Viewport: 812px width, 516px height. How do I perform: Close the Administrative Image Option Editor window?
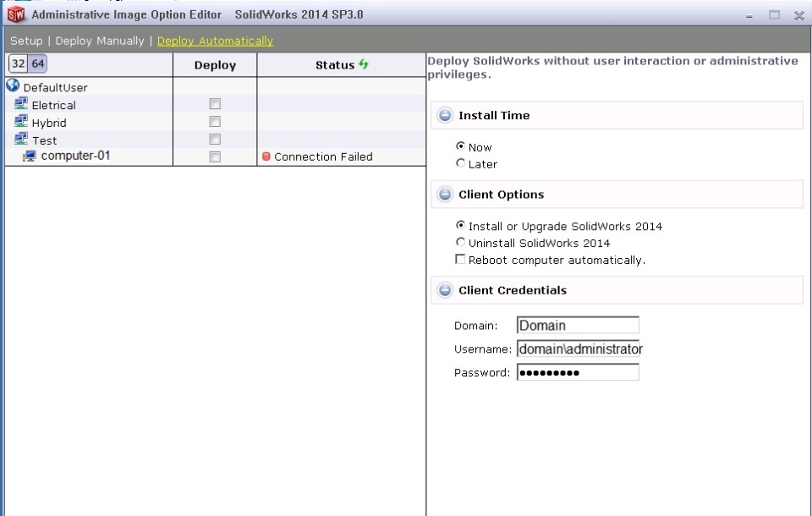click(x=799, y=15)
